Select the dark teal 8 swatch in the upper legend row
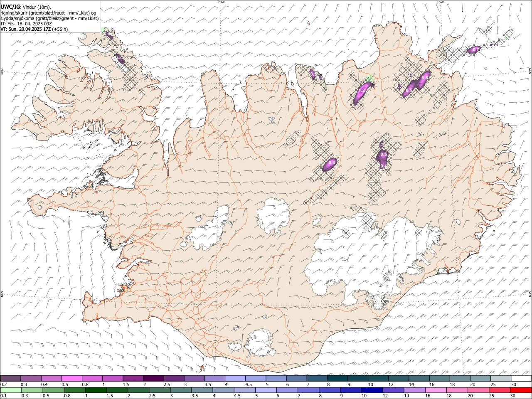The image size is (532, 399). pos(337,379)
